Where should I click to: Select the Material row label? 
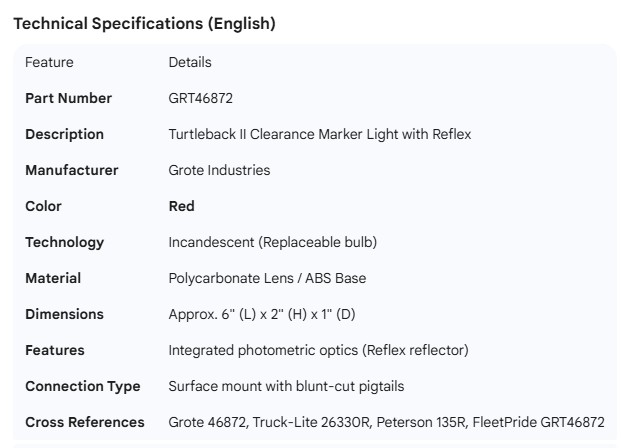click(53, 278)
